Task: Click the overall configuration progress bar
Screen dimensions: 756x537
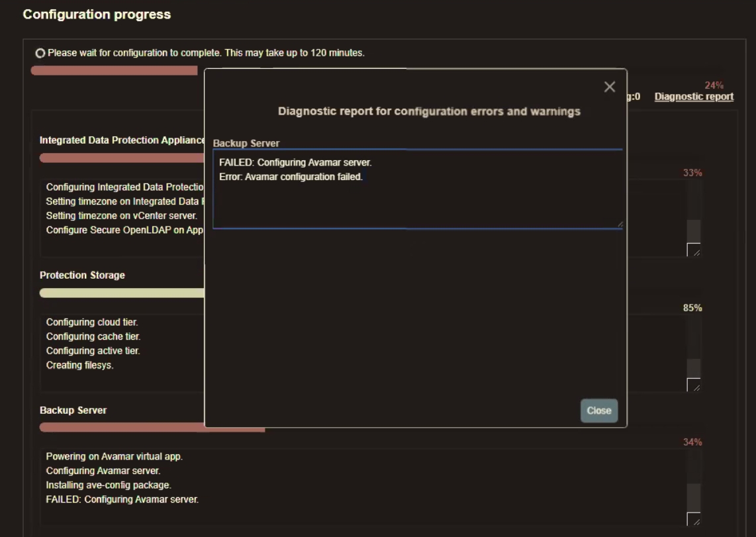Action: (x=115, y=71)
